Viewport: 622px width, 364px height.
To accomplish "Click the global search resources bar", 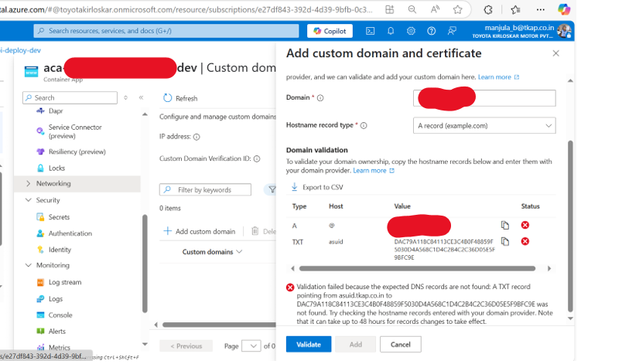I will 166,31.
